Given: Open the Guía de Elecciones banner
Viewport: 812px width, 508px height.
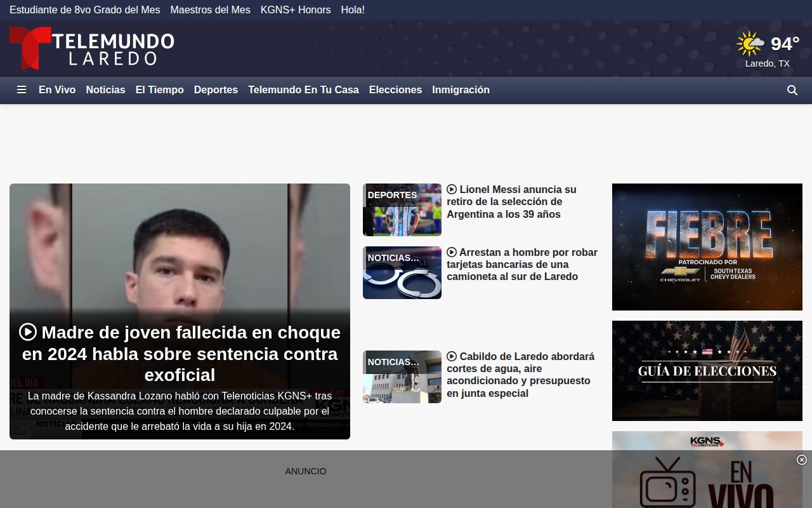Looking at the screenshot, I should 707,371.
